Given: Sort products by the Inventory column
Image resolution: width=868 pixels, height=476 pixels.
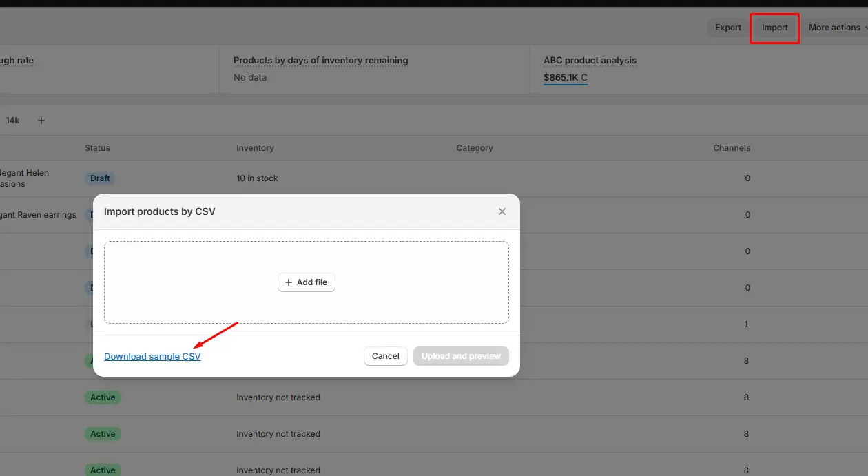Looking at the screenshot, I should tap(255, 147).
